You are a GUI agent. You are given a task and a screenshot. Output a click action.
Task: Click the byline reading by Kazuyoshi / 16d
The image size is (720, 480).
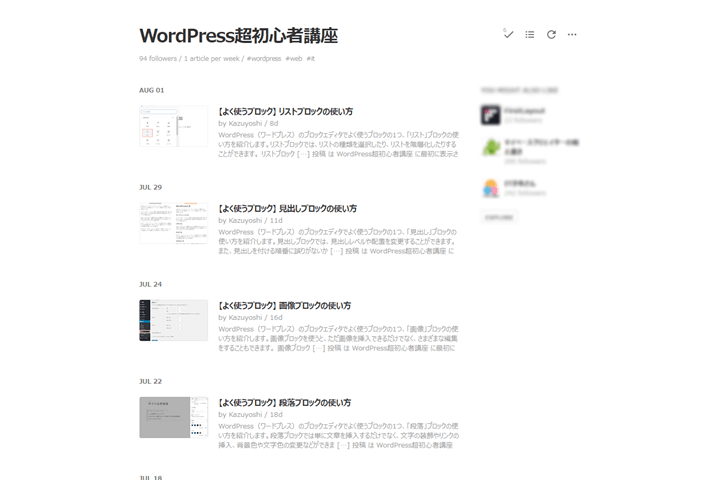point(250,317)
